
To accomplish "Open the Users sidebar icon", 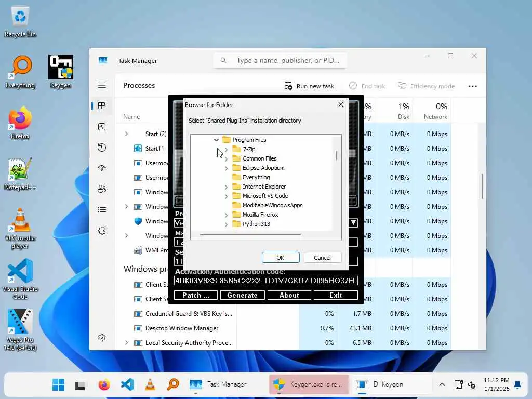I will (102, 189).
